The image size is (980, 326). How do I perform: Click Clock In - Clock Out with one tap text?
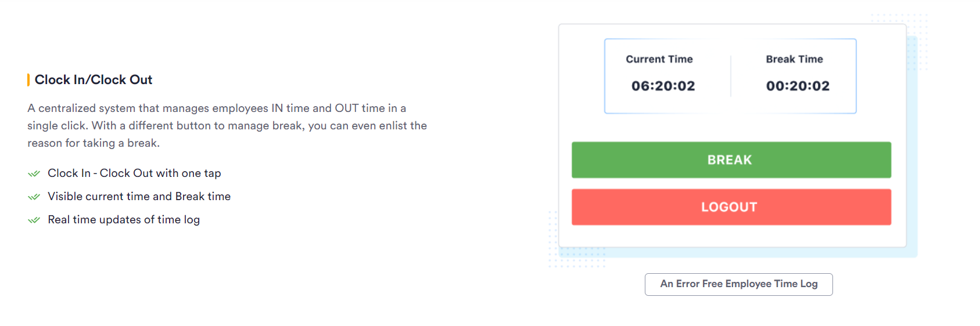[x=134, y=173]
